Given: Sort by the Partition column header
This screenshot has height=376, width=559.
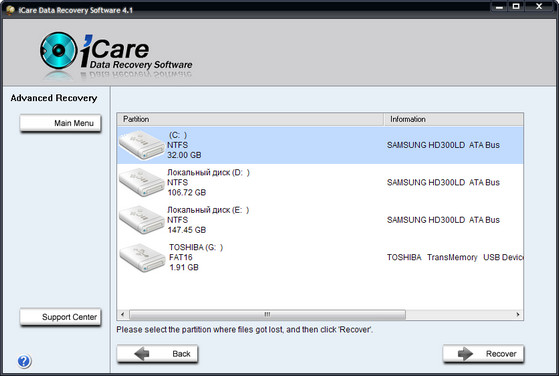Looking at the screenshot, I should click(x=250, y=119).
